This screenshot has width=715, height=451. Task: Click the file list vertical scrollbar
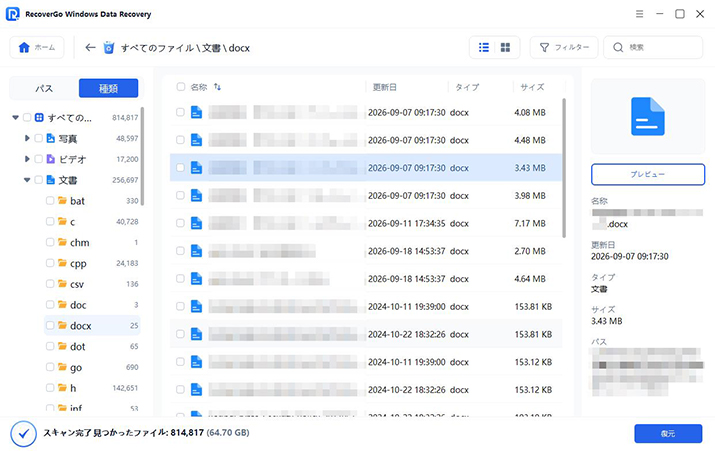click(x=564, y=168)
